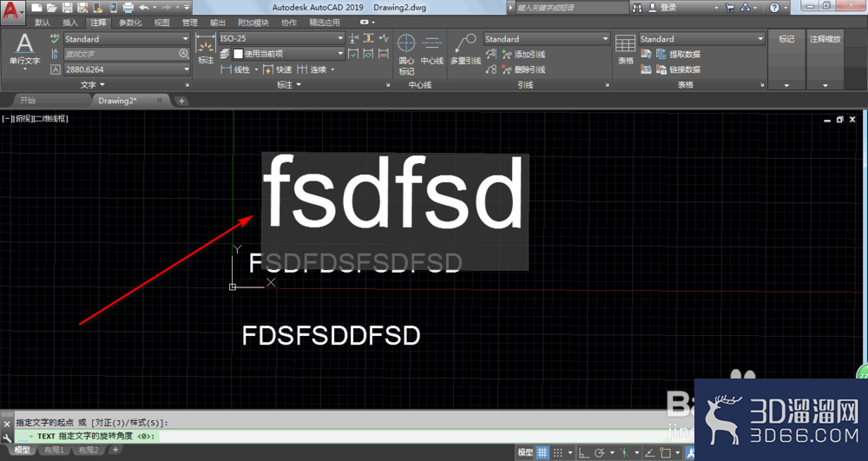Click the Save As icon
868x461 pixels.
82,8
